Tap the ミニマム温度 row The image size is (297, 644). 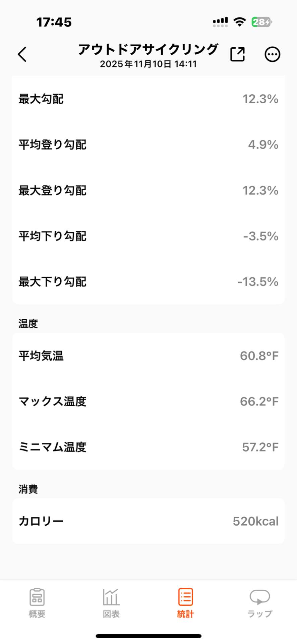pos(148,447)
